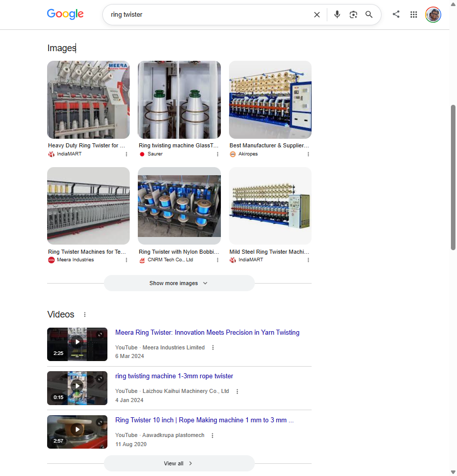Open Google Lens image search icon
Screen dimensions: 457x476
[x=353, y=15]
